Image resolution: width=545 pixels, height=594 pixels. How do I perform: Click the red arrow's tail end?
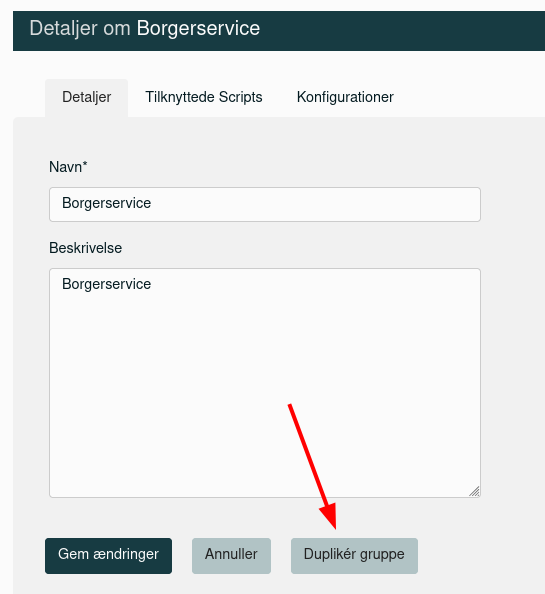click(x=290, y=405)
